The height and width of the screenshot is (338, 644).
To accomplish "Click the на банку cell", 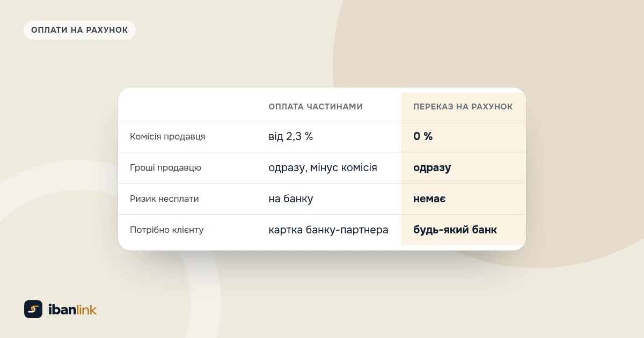I will [291, 199].
